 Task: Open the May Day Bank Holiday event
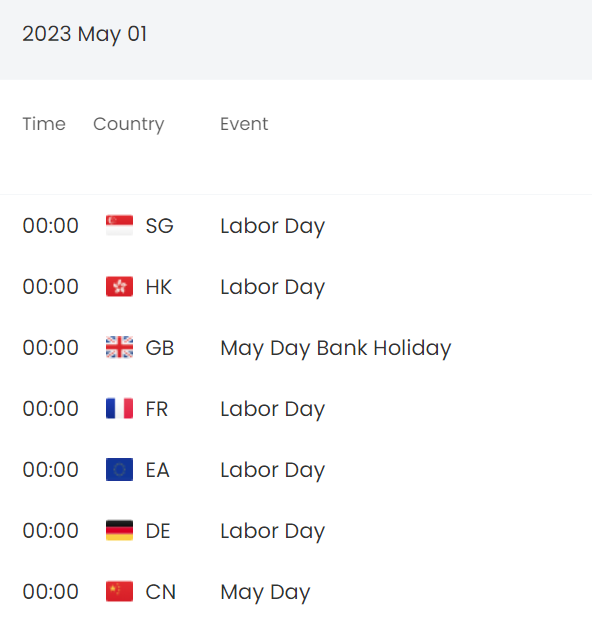(x=336, y=348)
